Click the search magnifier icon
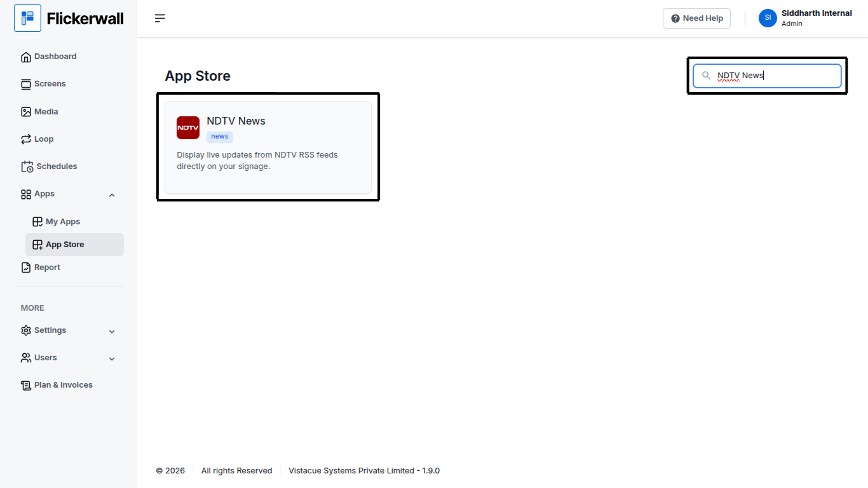 706,76
